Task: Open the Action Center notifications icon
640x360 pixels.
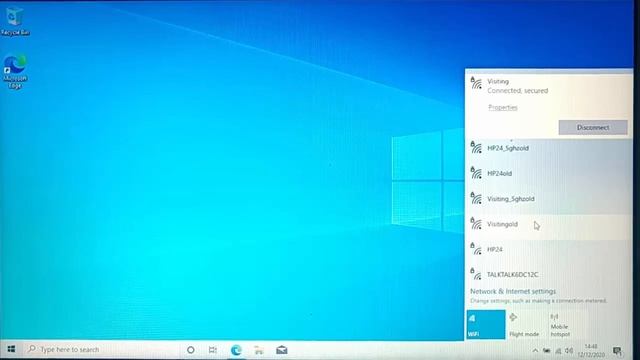Action: [617, 350]
